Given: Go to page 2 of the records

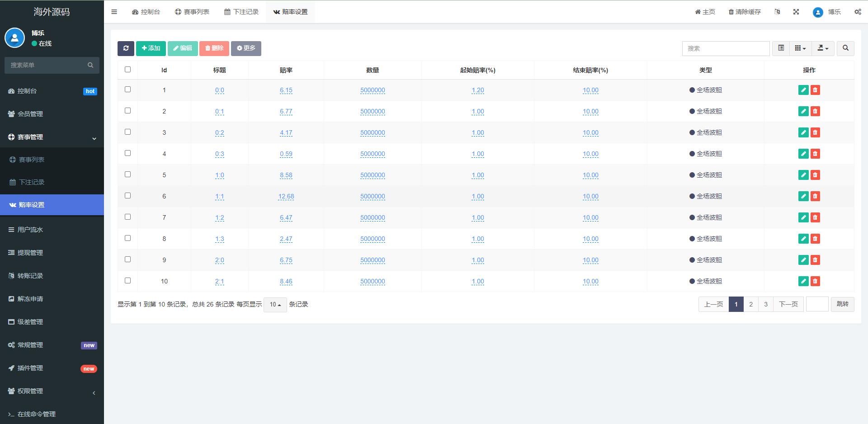Looking at the screenshot, I should 751,304.
